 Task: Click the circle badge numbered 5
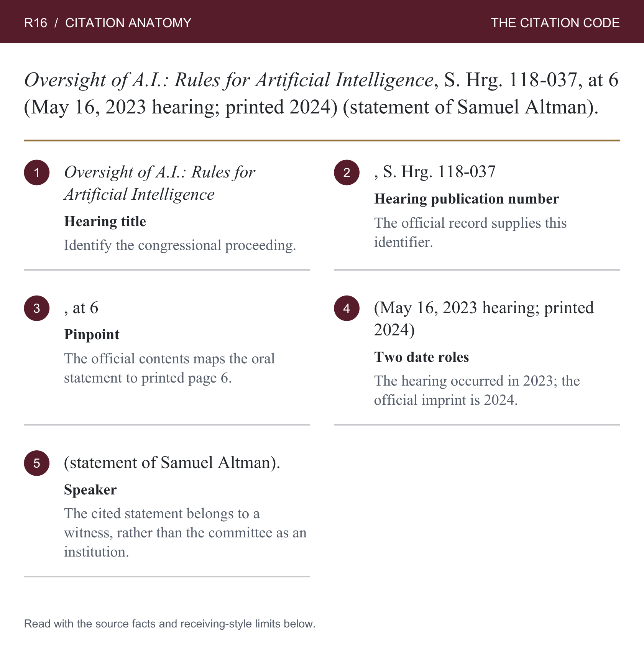(x=37, y=463)
